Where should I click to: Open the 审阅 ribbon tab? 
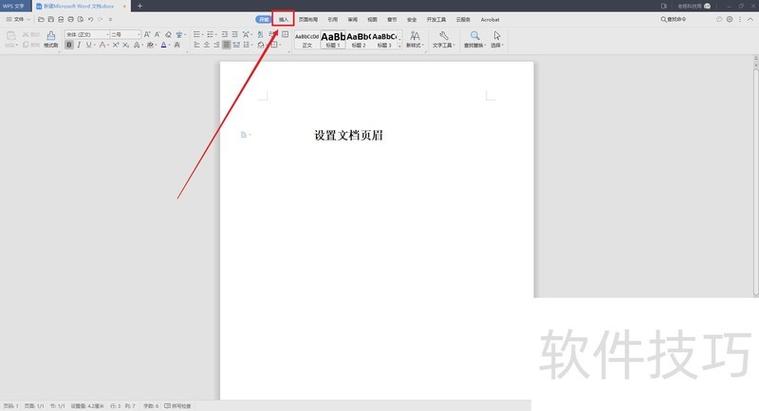(x=352, y=20)
